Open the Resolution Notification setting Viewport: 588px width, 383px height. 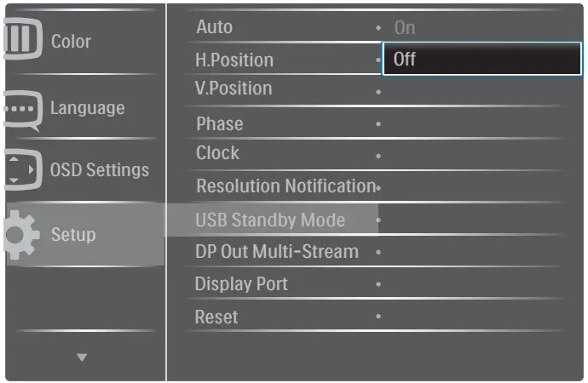click(285, 186)
